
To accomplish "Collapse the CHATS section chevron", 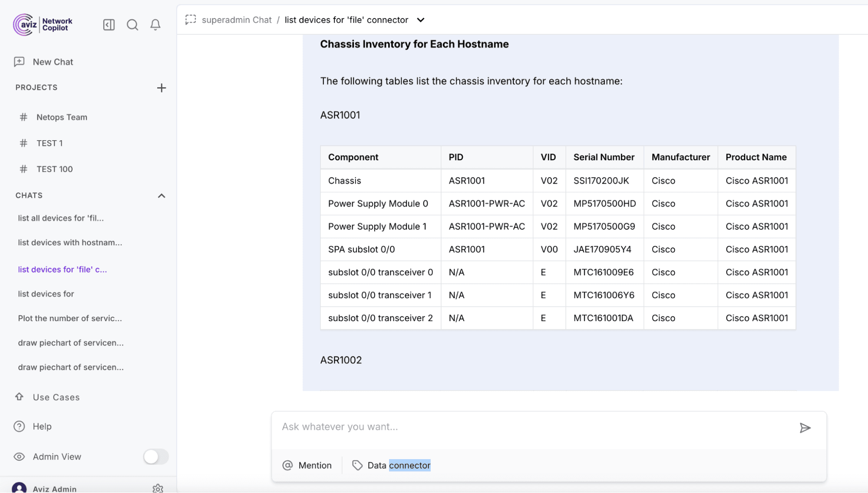I will point(162,195).
